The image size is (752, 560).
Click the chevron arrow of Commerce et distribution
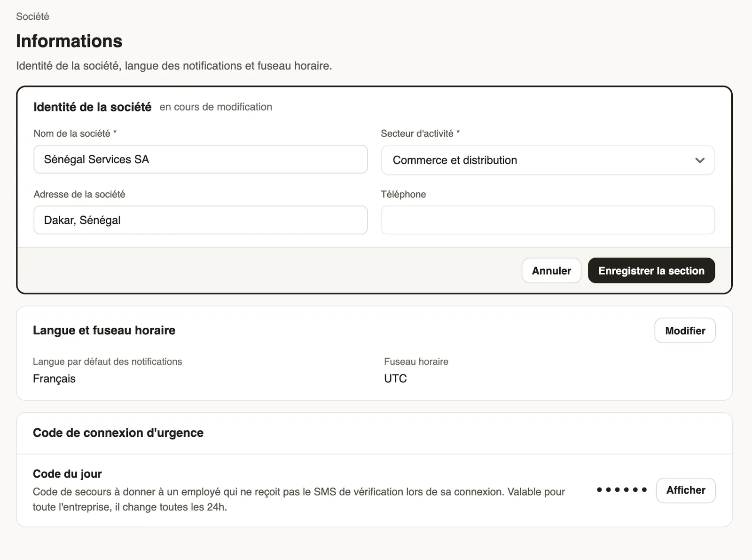(x=700, y=160)
